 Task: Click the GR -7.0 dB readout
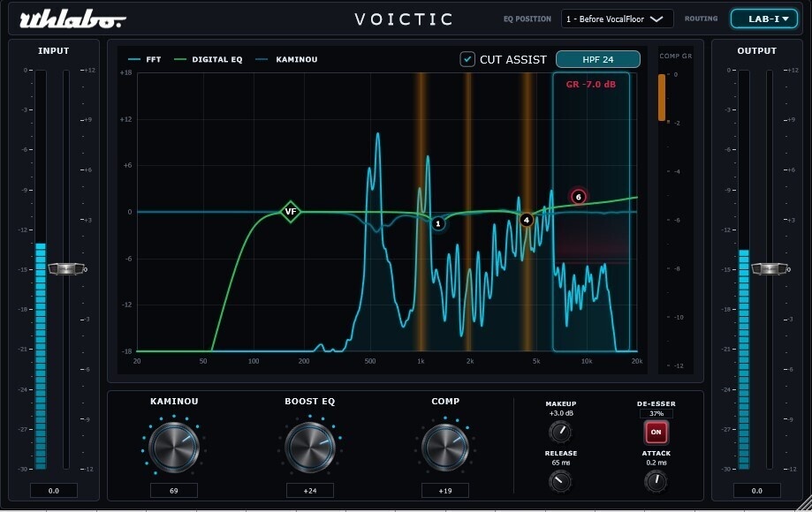coord(591,84)
